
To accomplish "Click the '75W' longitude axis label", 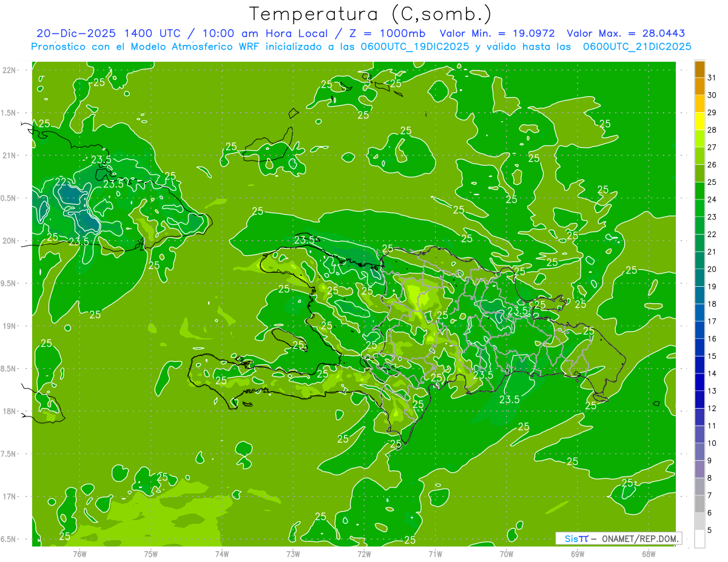I will pyautogui.click(x=151, y=554).
